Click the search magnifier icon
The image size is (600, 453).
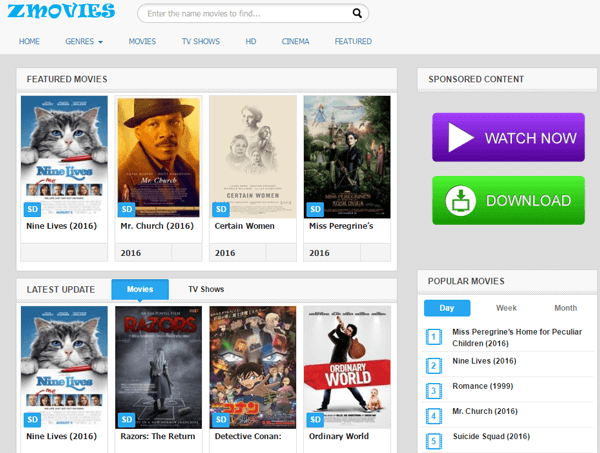point(357,13)
